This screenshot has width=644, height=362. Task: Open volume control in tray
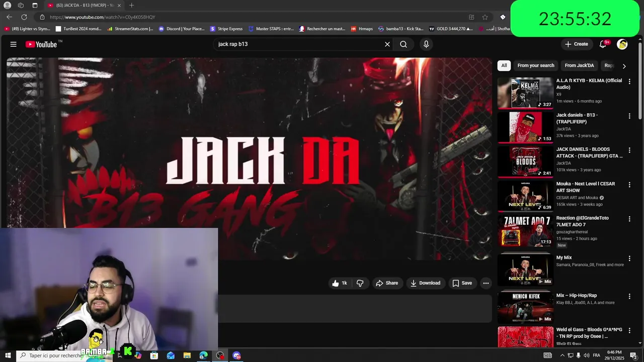[x=586, y=355]
